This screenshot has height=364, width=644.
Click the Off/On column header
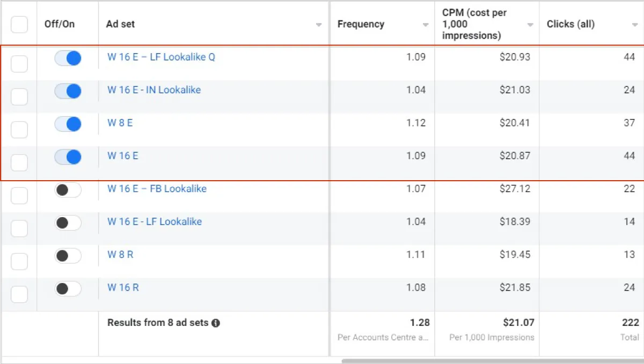60,24
